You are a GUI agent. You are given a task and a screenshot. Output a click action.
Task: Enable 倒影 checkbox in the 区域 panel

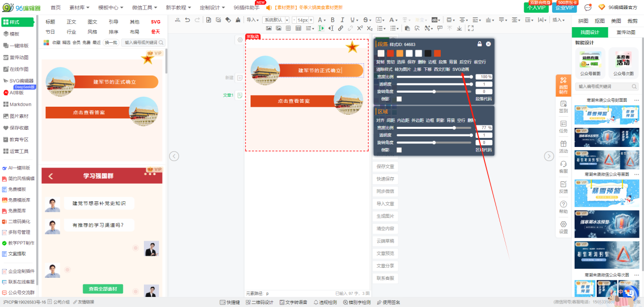click(x=399, y=150)
